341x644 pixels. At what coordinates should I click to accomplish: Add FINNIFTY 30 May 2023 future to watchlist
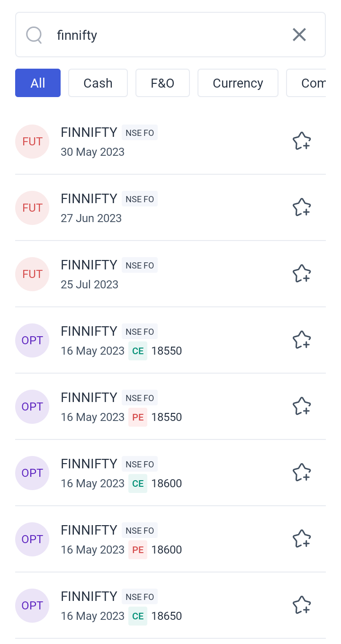[301, 141]
